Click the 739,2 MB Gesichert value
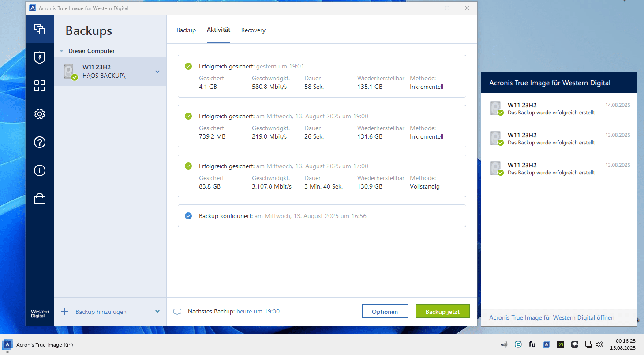 click(x=212, y=136)
